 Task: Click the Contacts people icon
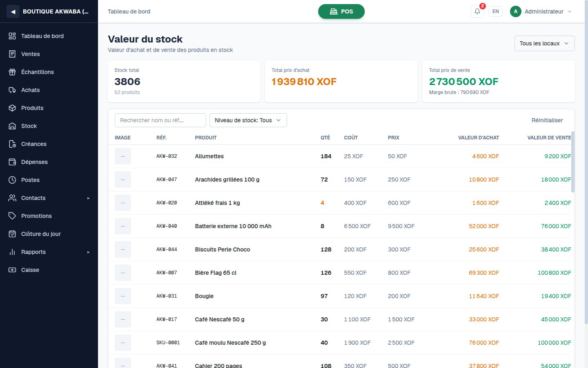12,198
